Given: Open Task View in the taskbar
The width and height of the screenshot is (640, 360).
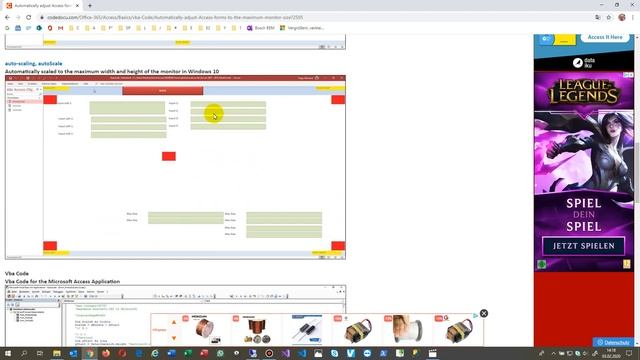Looking at the screenshot, I should click(40, 353).
